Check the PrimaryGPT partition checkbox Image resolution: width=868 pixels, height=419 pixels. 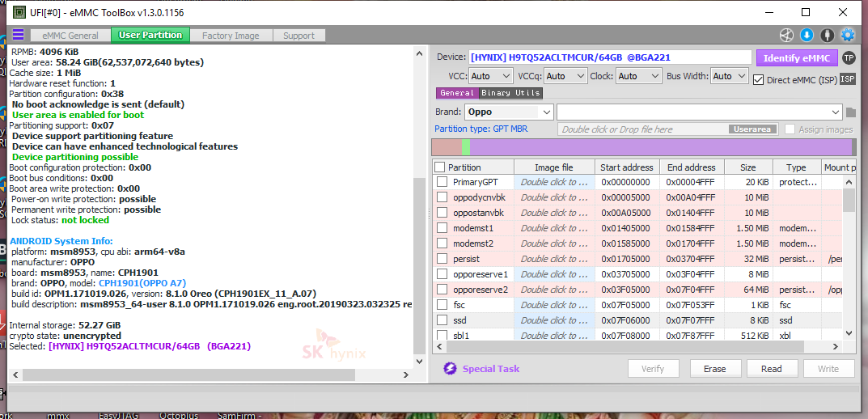[442, 181]
